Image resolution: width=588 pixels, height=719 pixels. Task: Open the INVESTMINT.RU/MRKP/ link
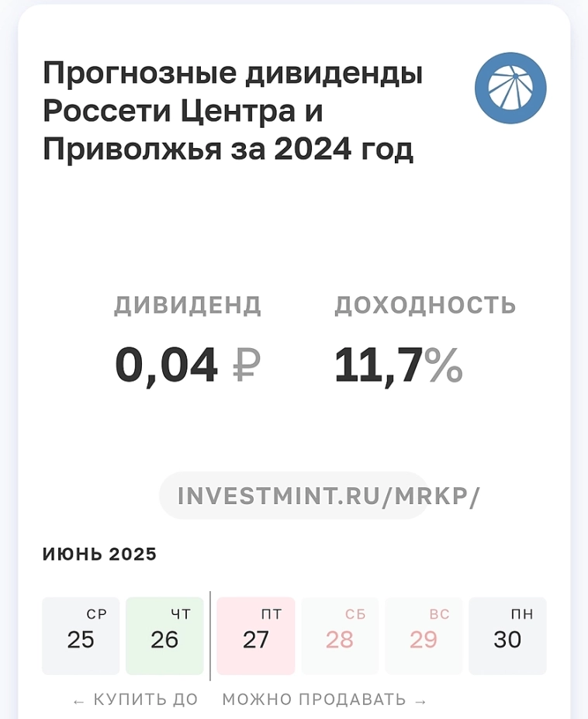[329, 496]
